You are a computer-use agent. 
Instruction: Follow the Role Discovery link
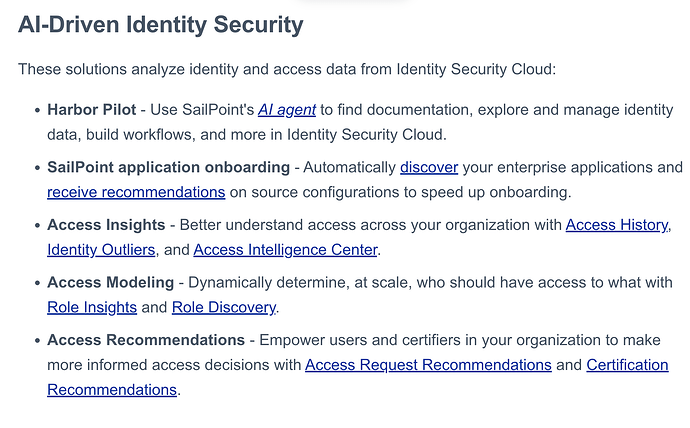(224, 307)
